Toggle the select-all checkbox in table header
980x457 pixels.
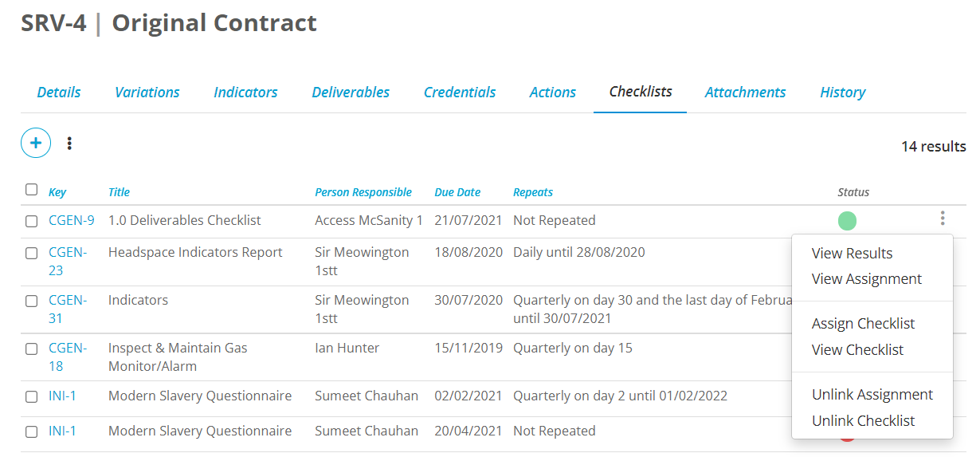pos(31,190)
